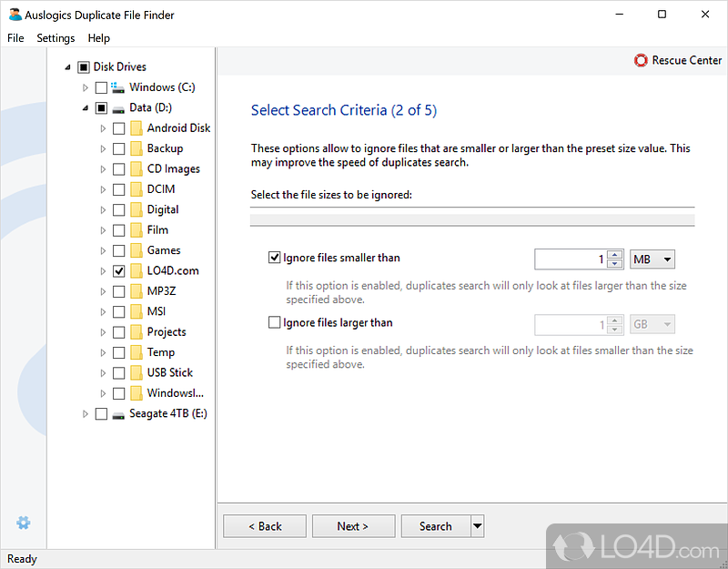Expand the Projects folder tree node
728x569 pixels.
click(x=103, y=332)
